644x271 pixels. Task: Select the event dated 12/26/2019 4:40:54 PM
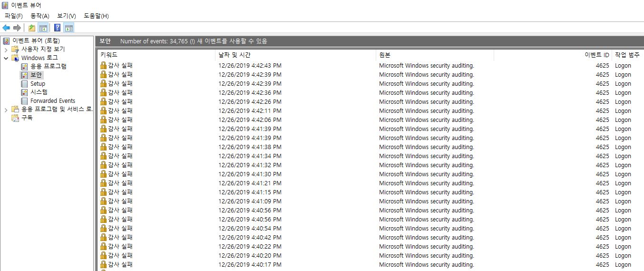[371, 228]
